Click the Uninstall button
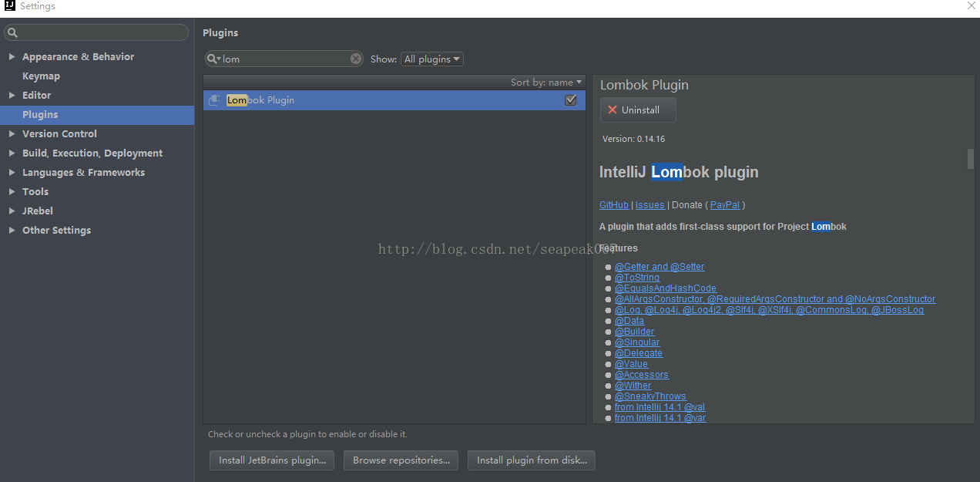The image size is (980, 482). tap(638, 110)
